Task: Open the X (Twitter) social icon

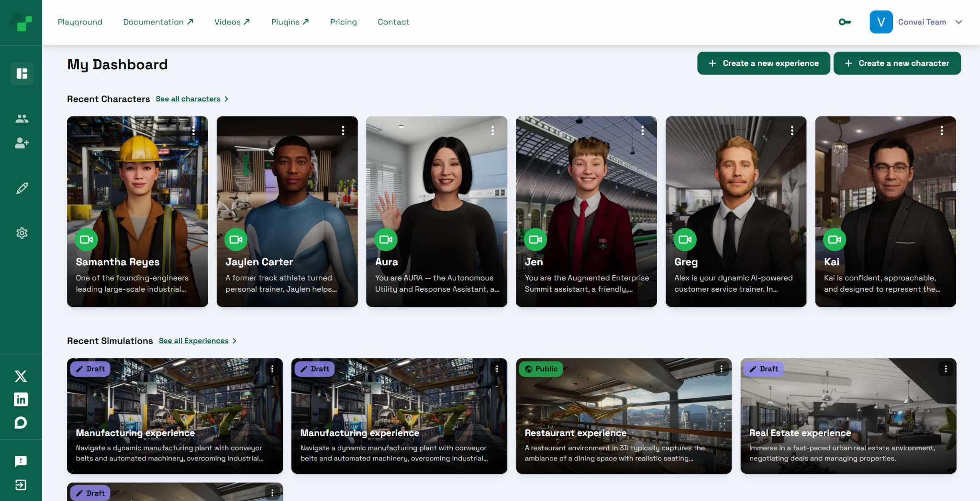Action: [x=21, y=376]
